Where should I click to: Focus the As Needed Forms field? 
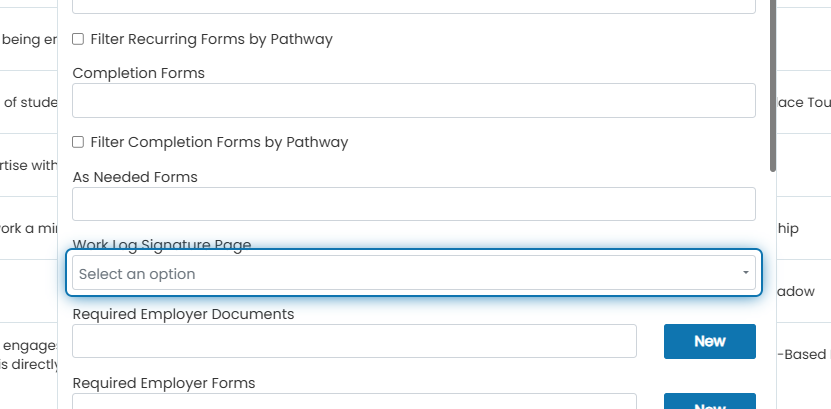tap(414, 204)
